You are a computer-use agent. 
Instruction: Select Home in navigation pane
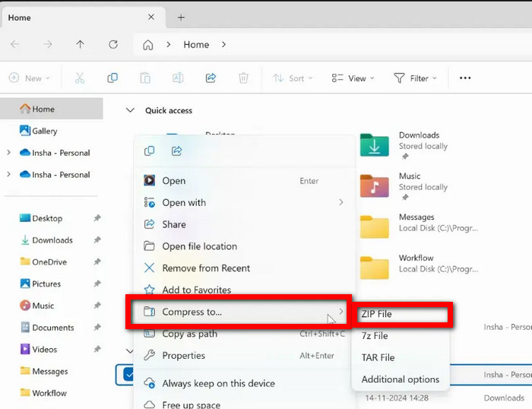click(52, 109)
